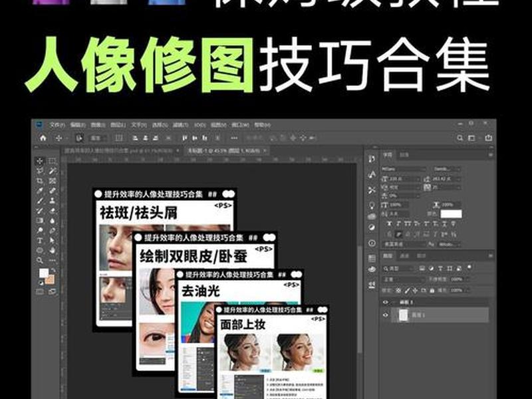Toggle Faux Bold in Character panel
This screenshot has height=399, width=532.
click(389, 223)
